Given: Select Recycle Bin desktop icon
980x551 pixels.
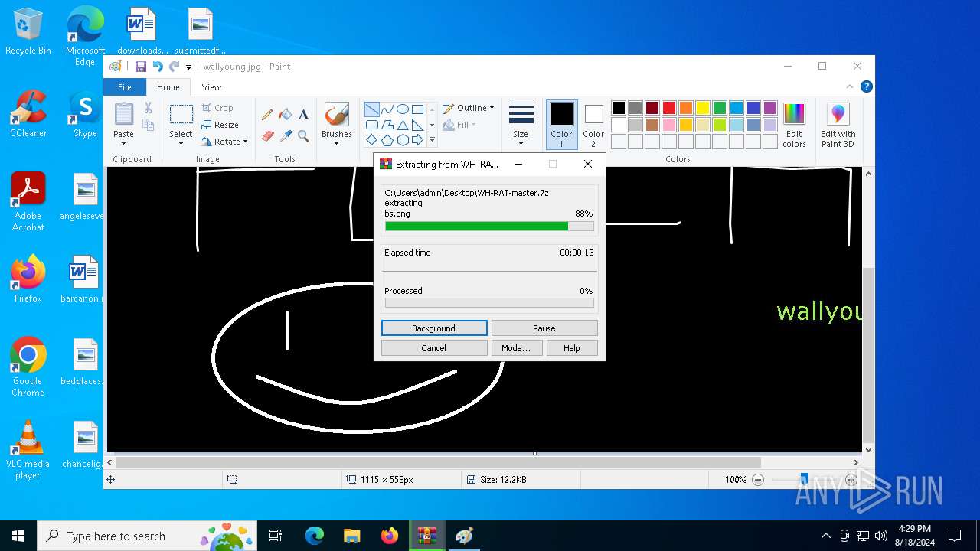Looking at the screenshot, I should click(28, 32).
